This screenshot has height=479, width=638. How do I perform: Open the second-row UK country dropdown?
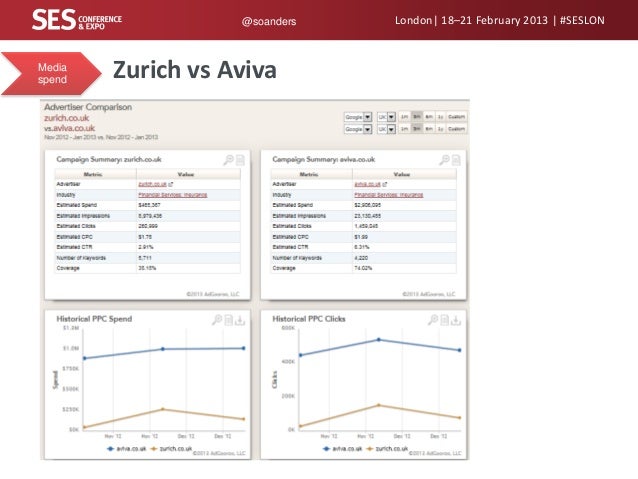[386, 129]
